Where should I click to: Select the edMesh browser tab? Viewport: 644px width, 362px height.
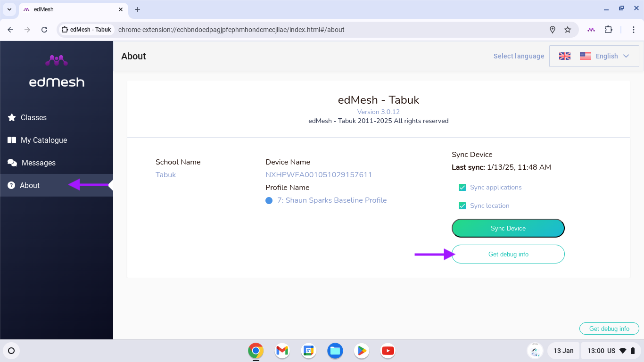73,9
